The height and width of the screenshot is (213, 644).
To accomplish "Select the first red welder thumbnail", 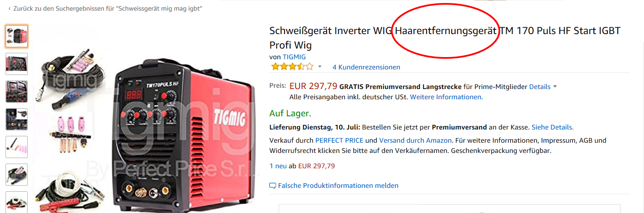I will tap(17, 36).
